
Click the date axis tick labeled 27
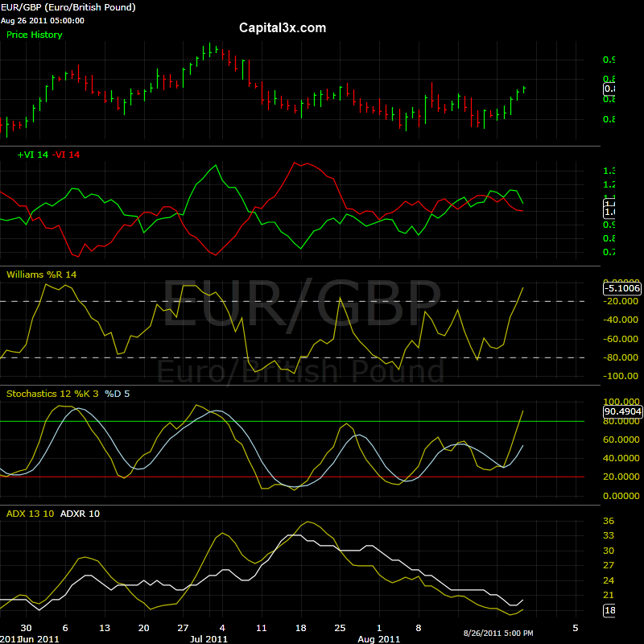[x=183, y=628]
